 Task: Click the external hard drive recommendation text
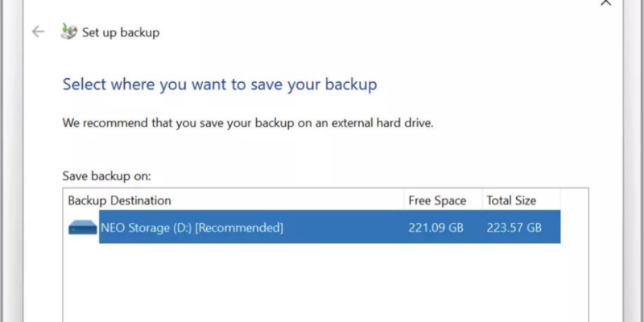(249, 124)
